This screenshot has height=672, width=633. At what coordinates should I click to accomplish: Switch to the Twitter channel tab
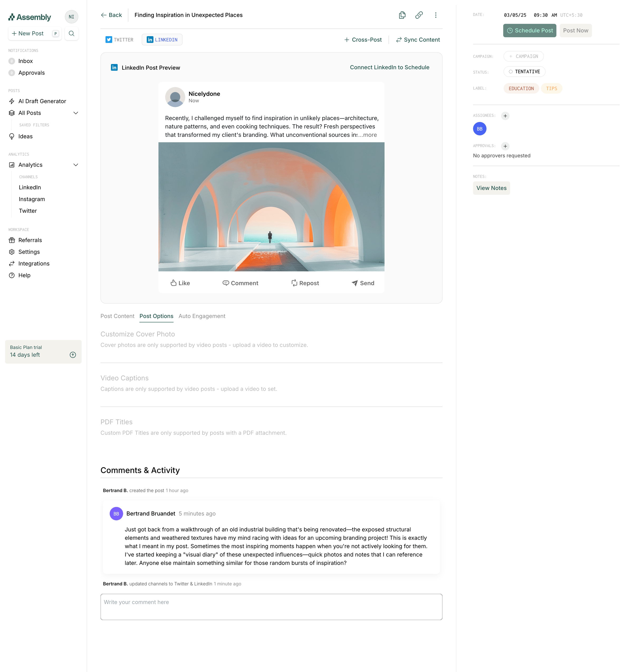[x=119, y=40]
